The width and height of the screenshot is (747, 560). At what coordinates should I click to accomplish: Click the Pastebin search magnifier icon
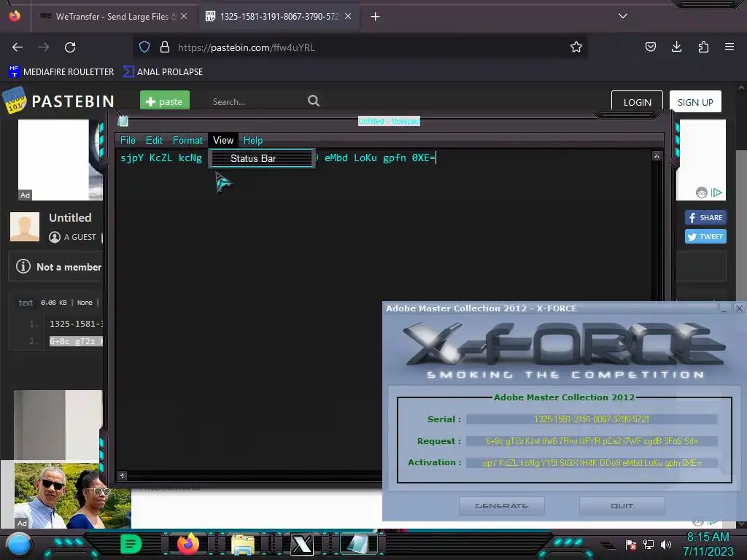click(314, 101)
